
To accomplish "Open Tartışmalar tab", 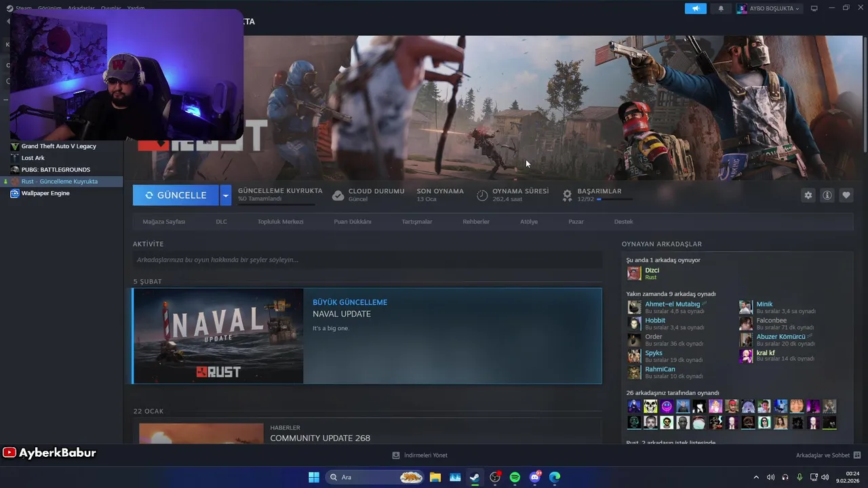I will 417,222.
